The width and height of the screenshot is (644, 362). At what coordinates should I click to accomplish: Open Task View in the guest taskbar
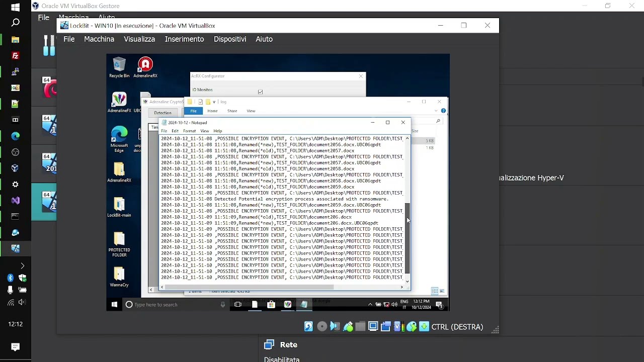(238, 304)
